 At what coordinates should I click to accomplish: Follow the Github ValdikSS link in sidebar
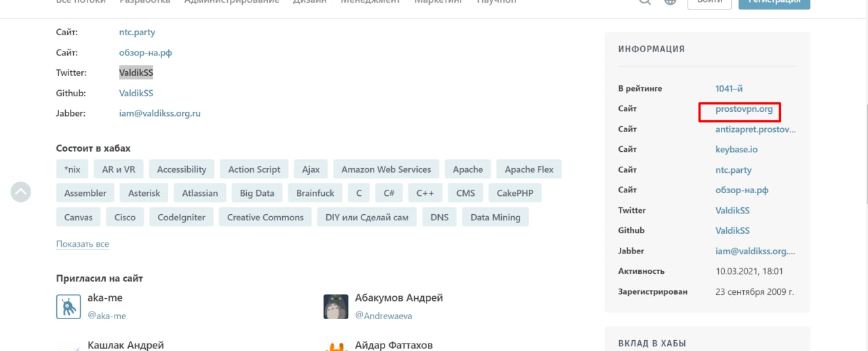[732, 231]
